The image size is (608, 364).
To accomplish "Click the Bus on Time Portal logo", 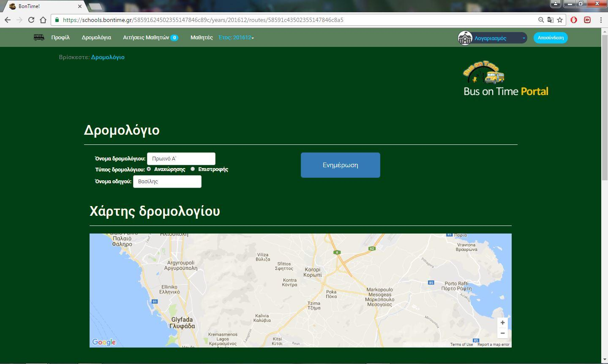I will coord(506,79).
